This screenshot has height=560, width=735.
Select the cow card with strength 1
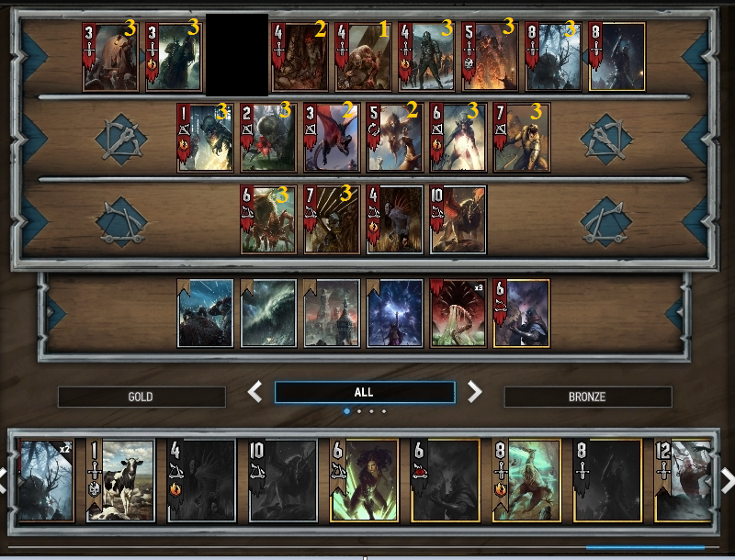[120, 480]
